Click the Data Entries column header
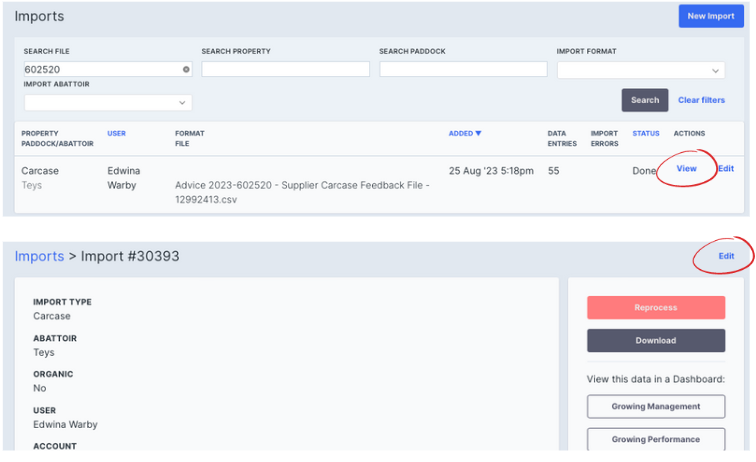The height and width of the screenshot is (462, 756). tap(562, 138)
